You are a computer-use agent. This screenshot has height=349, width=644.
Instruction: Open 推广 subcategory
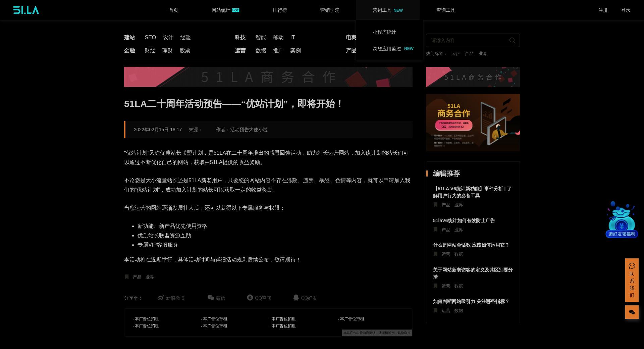[278, 50]
